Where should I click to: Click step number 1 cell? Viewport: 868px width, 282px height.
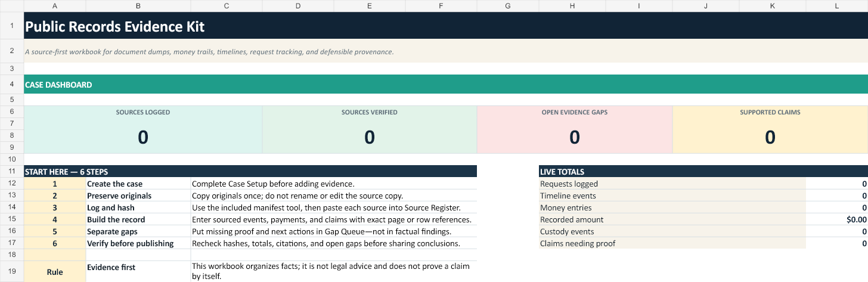tap(55, 184)
